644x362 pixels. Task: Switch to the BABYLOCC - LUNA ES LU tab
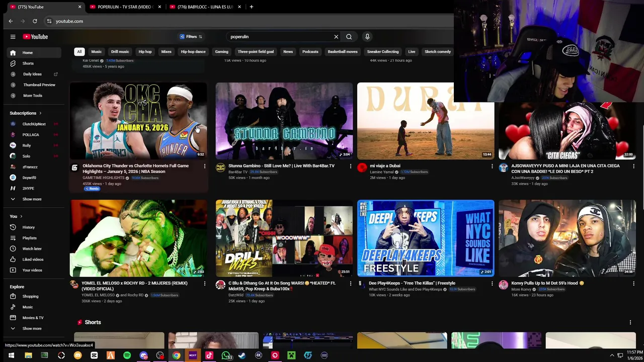[x=205, y=7]
